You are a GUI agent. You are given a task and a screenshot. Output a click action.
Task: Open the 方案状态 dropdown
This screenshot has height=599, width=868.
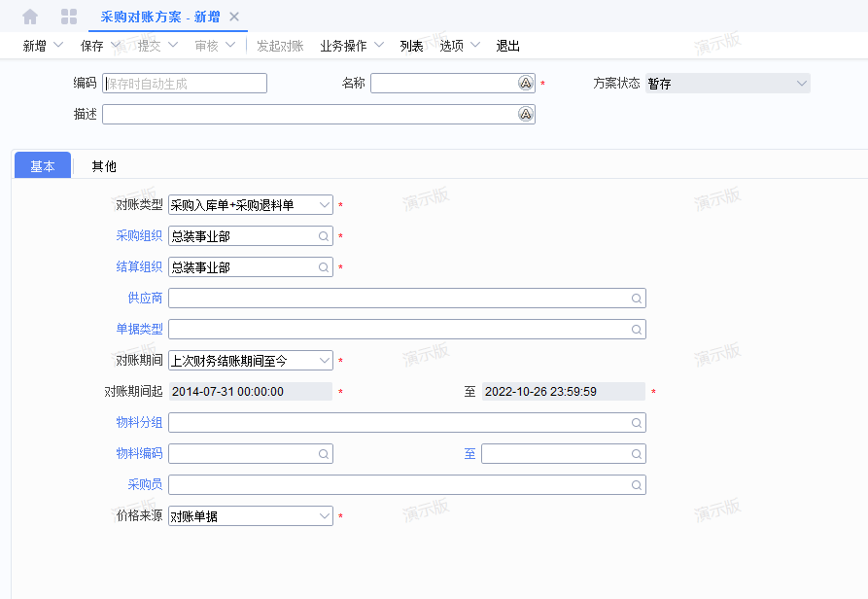point(799,83)
